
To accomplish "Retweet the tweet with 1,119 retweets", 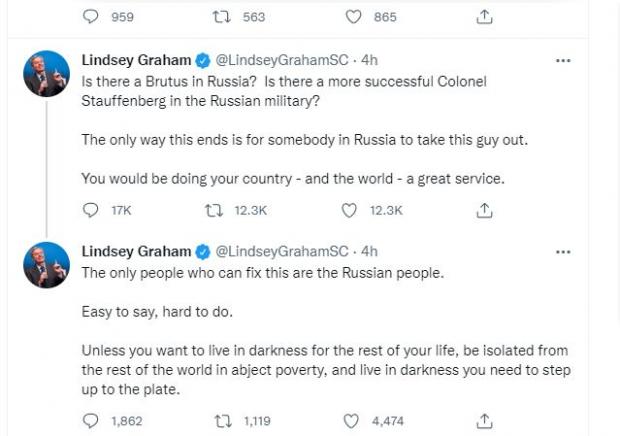I will (223, 421).
